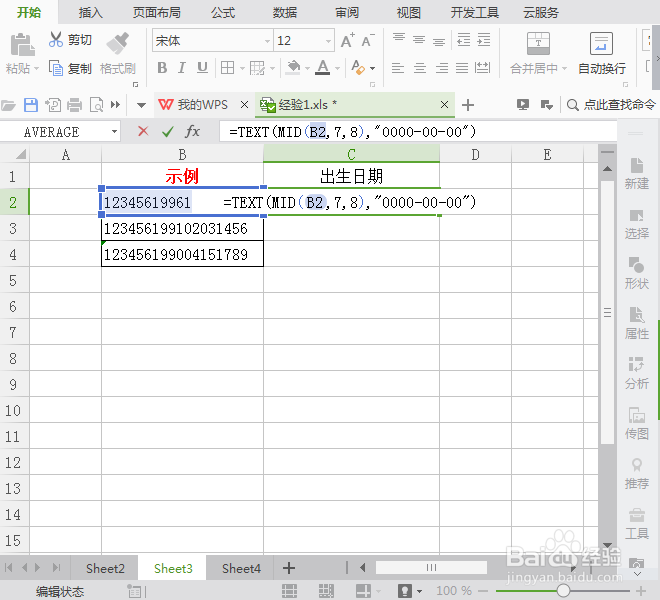Screen dimensions: 660x600
Task: Toggle Bold formatting
Action: pyautogui.click(x=162, y=67)
